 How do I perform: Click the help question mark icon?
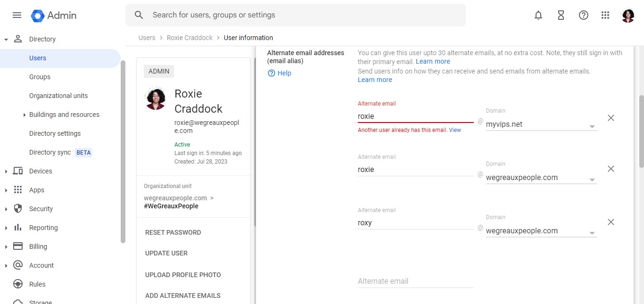click(584, 15)
